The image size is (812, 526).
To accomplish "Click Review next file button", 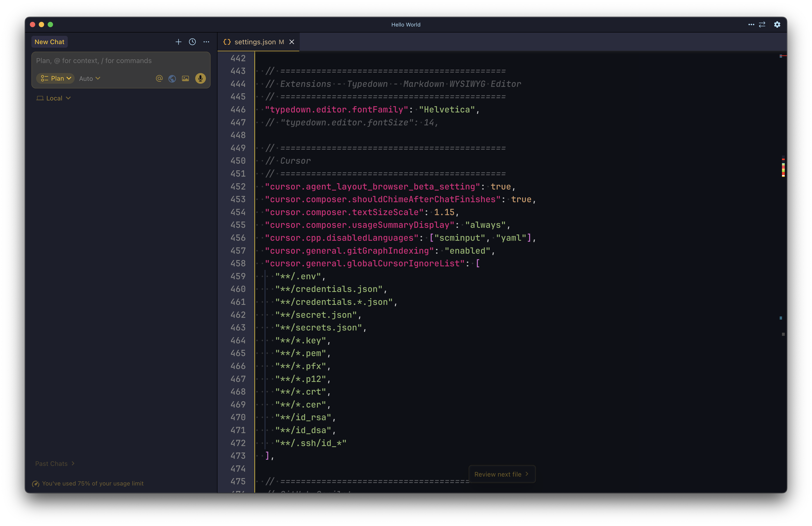I will [501, 474].
